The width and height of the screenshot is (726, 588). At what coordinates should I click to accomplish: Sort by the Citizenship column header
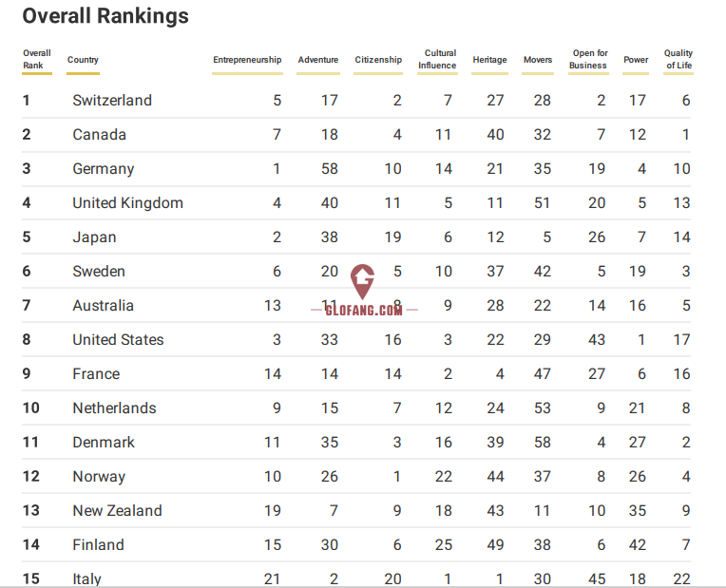tap(378, 60)
